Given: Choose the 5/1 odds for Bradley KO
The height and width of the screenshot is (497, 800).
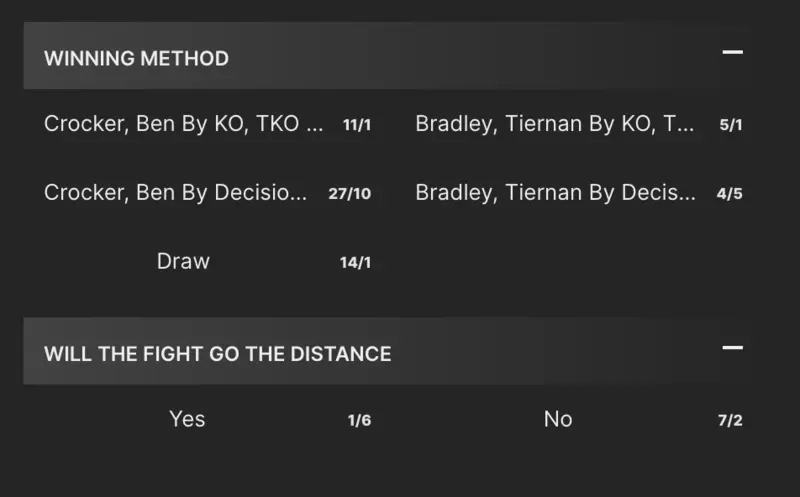Looking at the screenshot, I should click(x=730, y=126).
